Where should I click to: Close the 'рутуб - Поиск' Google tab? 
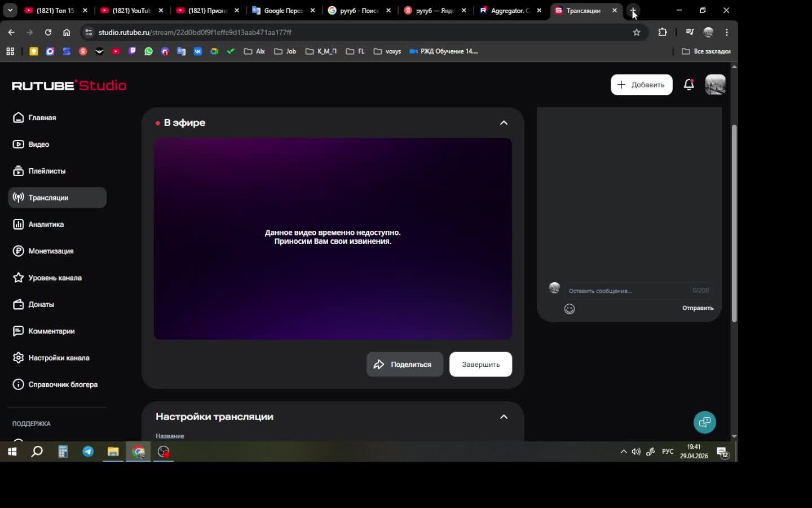point(389,10)
